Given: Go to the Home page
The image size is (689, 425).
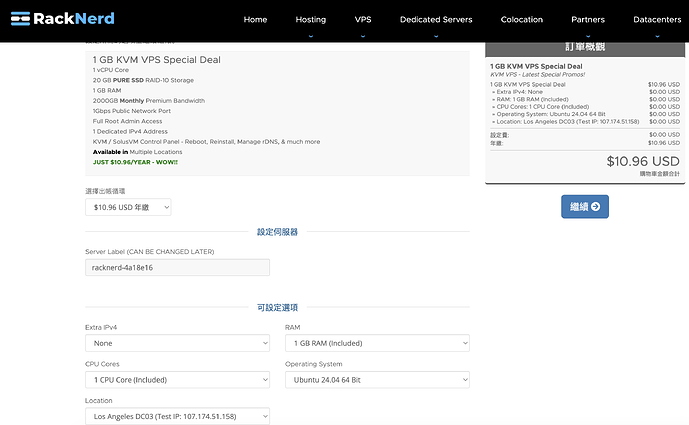Looking at the screenshot, I should coord(255,19).
